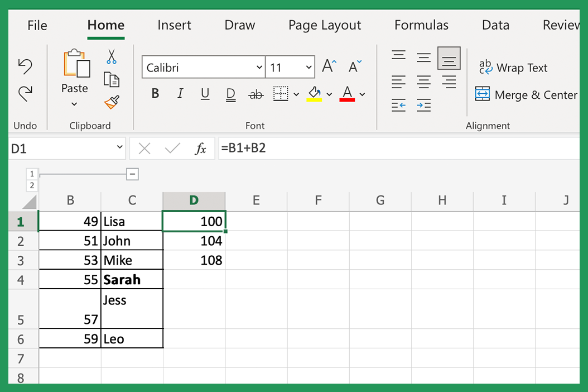Center text horizontally

[424, 82]
